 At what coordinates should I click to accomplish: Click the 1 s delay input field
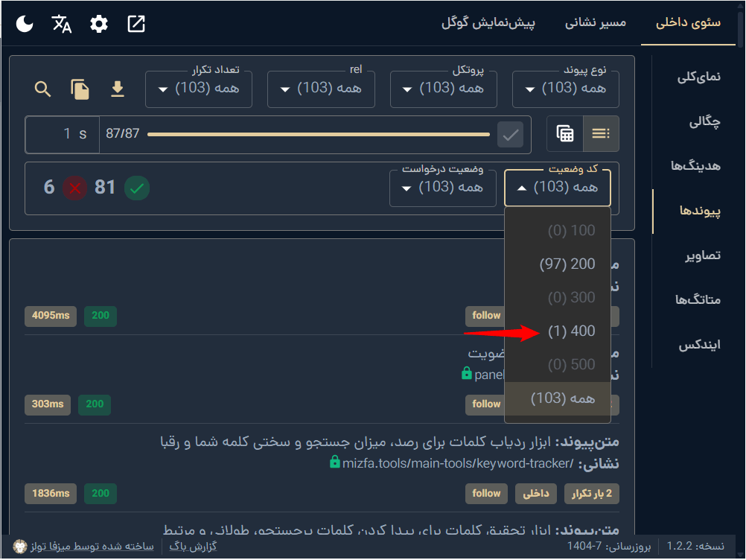tap(60, 134)
